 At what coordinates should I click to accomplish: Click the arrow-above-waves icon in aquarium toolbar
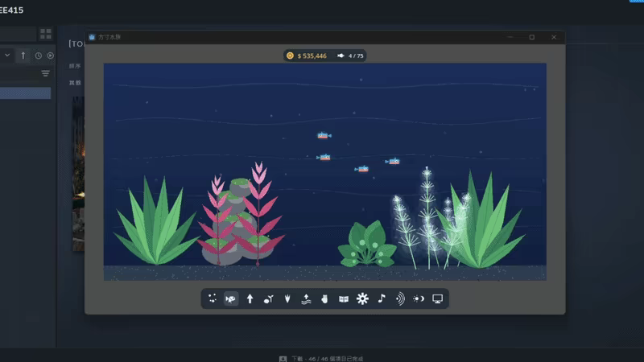click(x=306, y=298)
